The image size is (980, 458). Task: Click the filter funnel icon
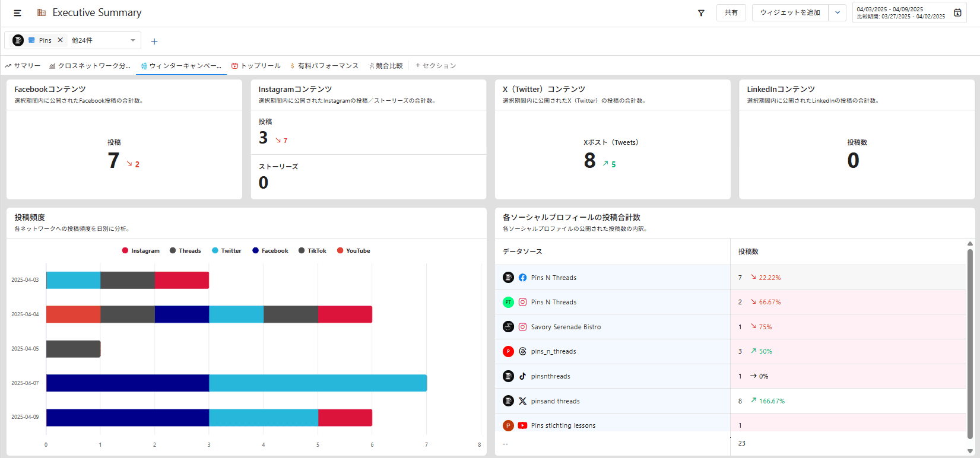tap(701, 13)
